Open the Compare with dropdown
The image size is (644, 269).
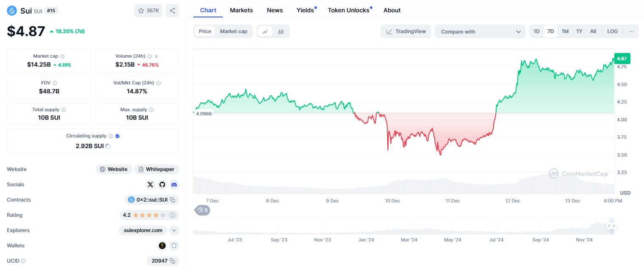click(x=480, y=31)
